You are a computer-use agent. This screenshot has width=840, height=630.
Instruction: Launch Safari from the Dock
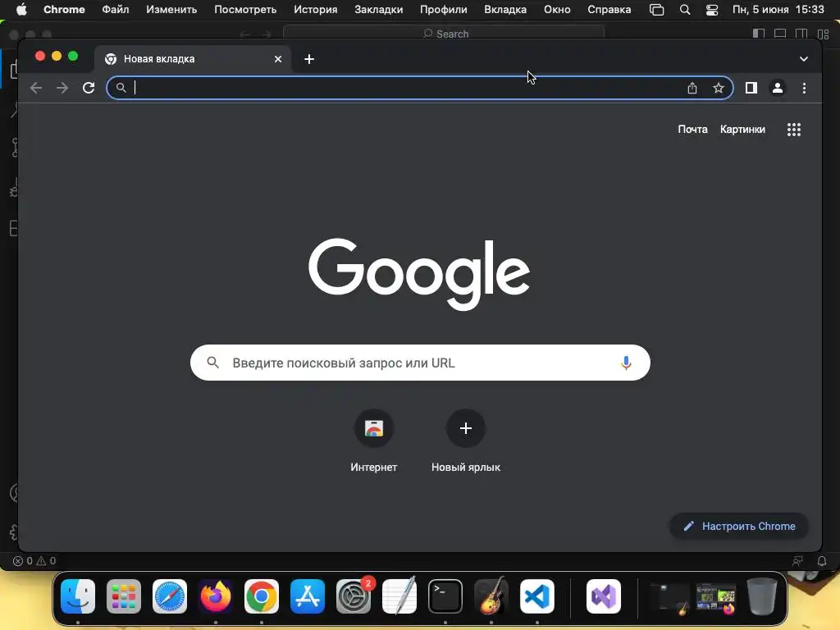pyautogui.click(x=170, y=596)
